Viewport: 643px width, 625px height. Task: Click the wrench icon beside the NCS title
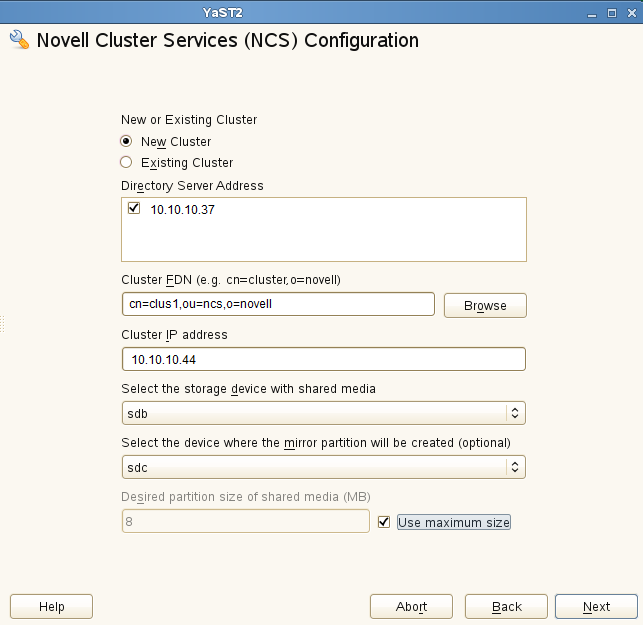[x=18, y=41]
